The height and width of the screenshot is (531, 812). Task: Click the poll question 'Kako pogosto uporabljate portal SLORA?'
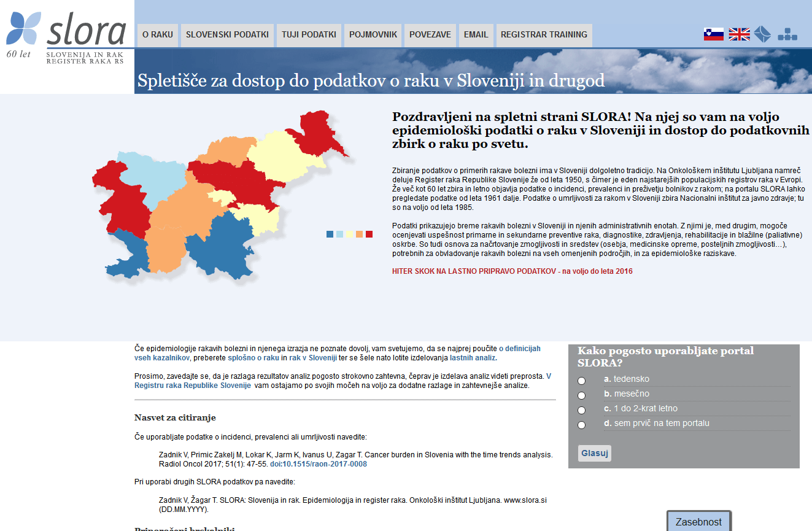(666, 357)
